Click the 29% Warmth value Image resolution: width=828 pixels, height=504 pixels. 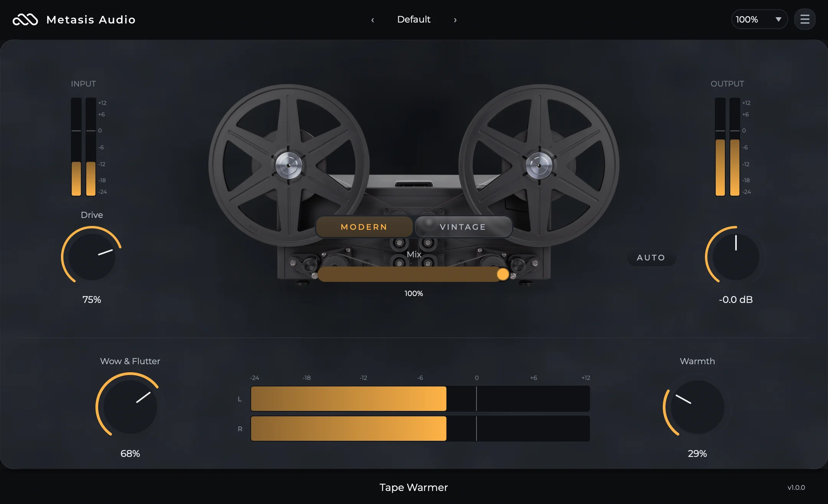click(697, 453)
